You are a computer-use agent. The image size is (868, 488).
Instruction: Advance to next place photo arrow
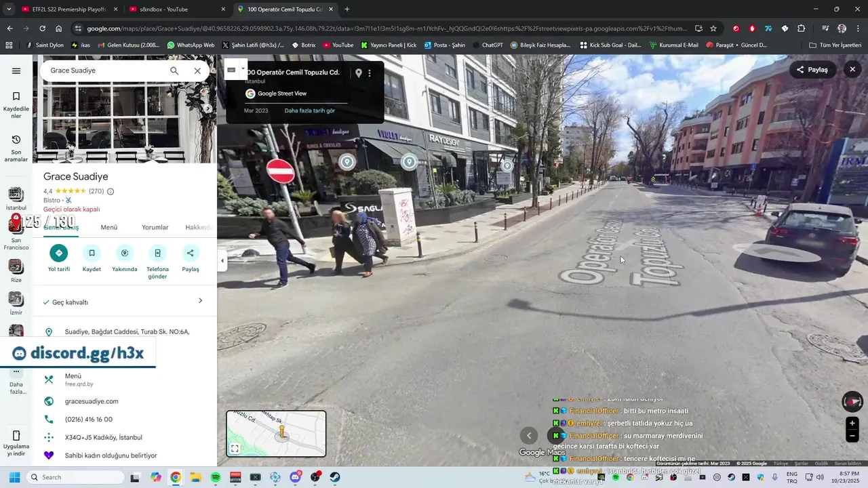point(208,108)
